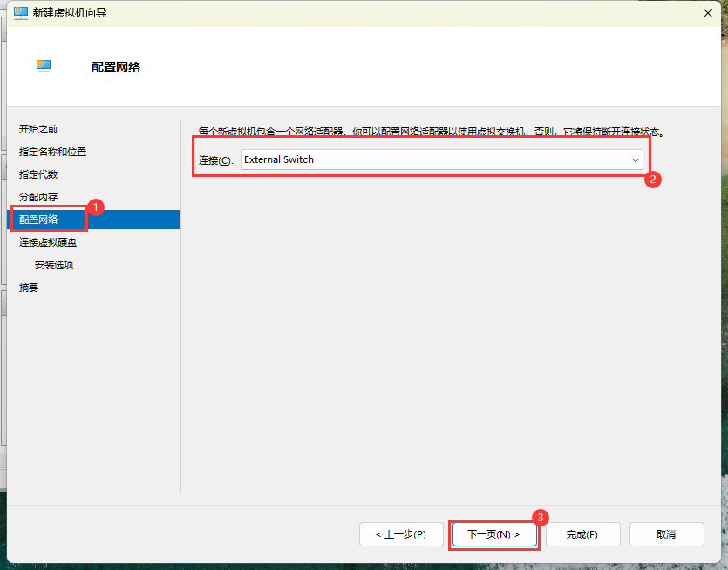728x570 pixels.
Task: Click the wizard icon in the title bar
Action: [20, 12]
